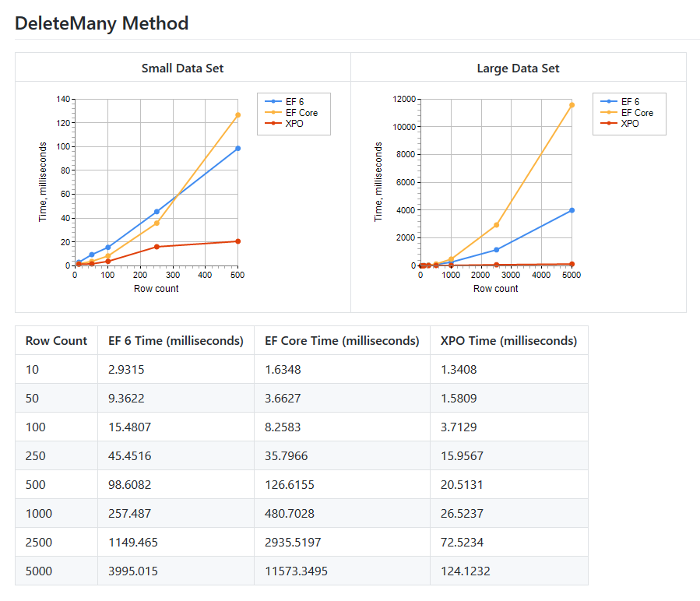Click the DeleteMany Method heading

coord(101,23)
